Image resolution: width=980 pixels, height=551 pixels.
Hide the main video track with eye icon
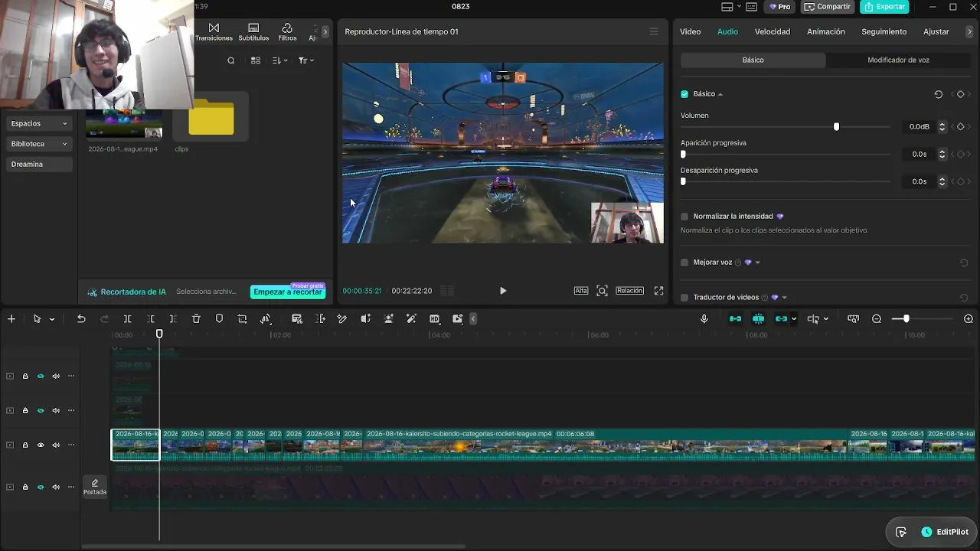(x=41, y=445)
